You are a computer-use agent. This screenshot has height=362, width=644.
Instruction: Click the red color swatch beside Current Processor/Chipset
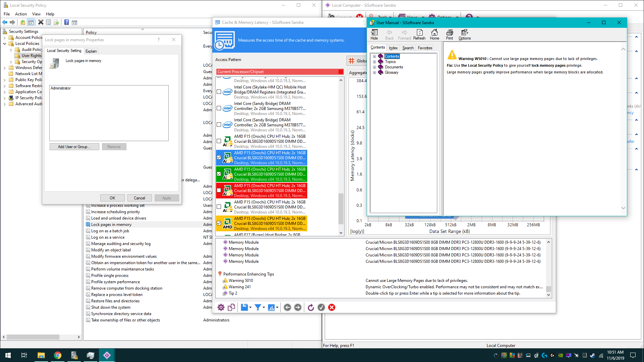coord(341,72)
